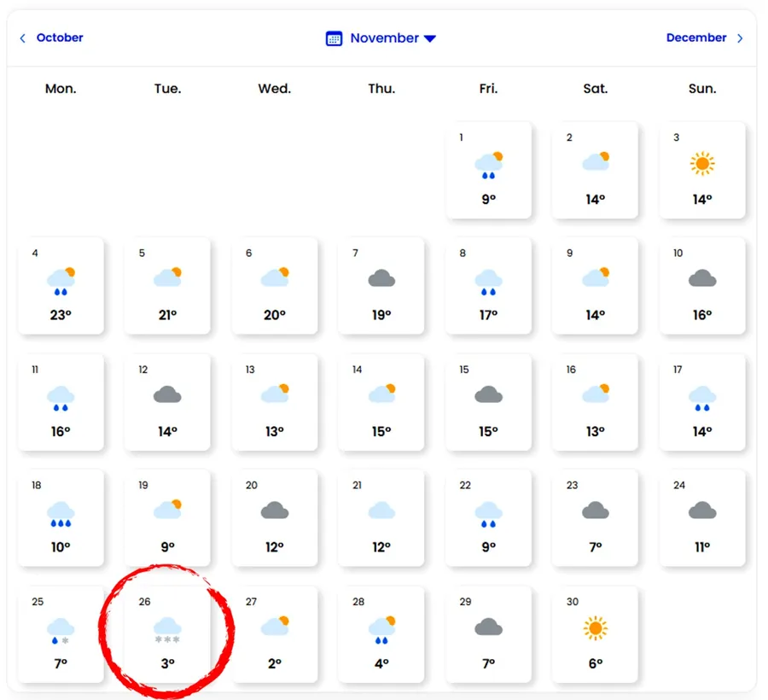Click the 2° temperature on November 27
Screen dimensions: 768x700
click(x=274, y=663)
